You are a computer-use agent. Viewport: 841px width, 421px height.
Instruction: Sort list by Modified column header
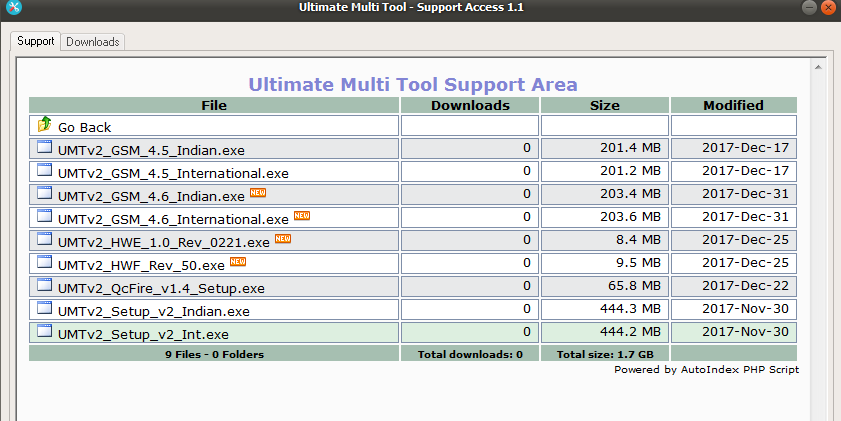point(733,106)
